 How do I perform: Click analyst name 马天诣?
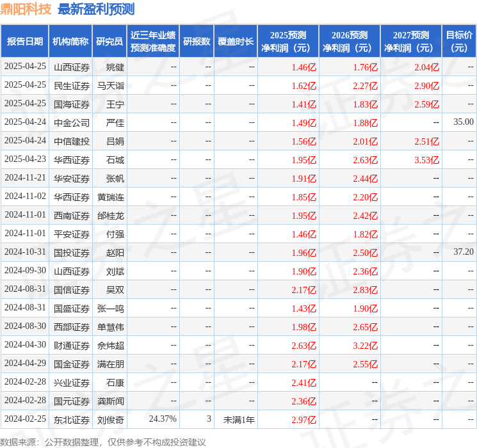pyautogui.click(x=111, y=86)
